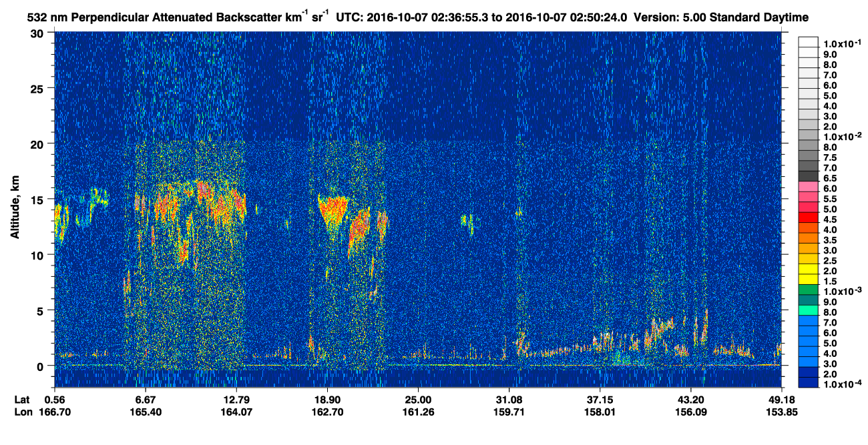Click longitude value 164.07
Image resolution: width=868 pixels, height=445 pixels.
236,412
